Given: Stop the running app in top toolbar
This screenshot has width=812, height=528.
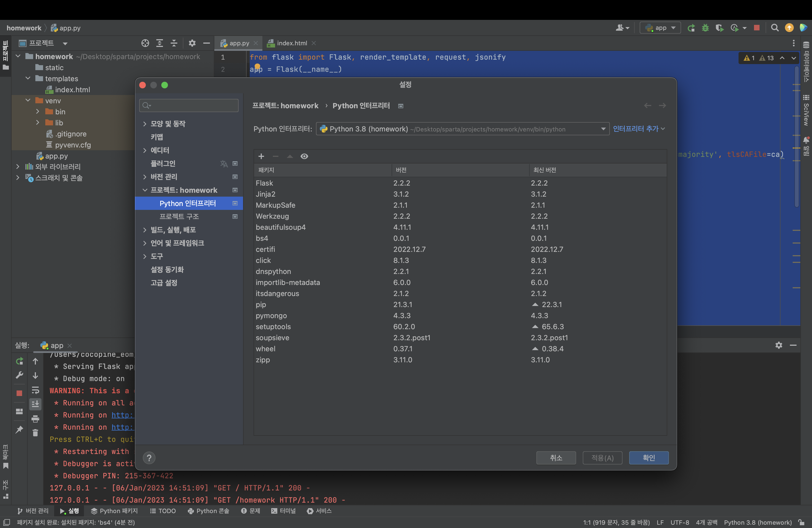Looking at the screenshot, I should [x=757, y=28].
